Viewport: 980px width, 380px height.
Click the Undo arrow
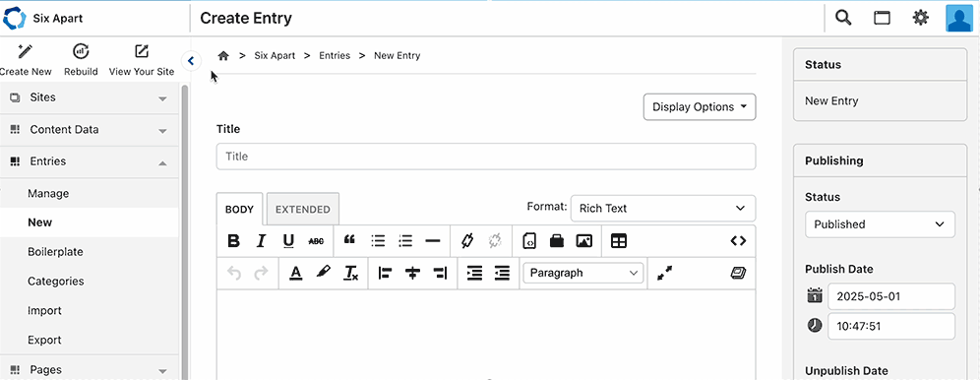tap(234, 273)
